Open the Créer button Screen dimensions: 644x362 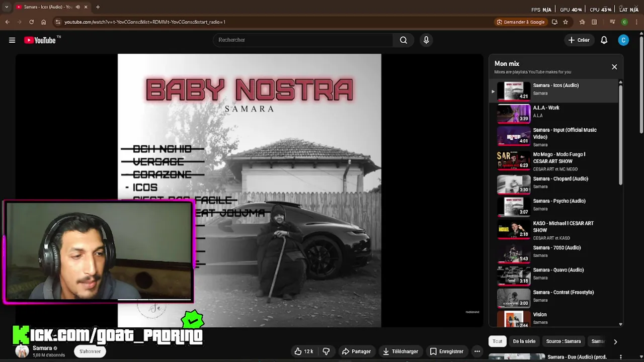579,40
